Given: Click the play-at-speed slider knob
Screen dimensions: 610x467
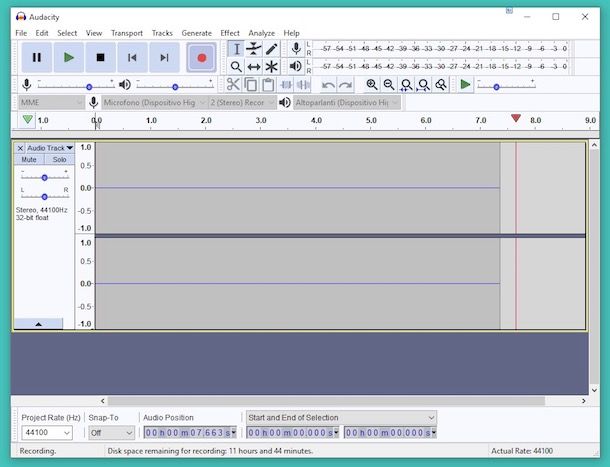Looking at the screenshot, I should click(496, 87).
